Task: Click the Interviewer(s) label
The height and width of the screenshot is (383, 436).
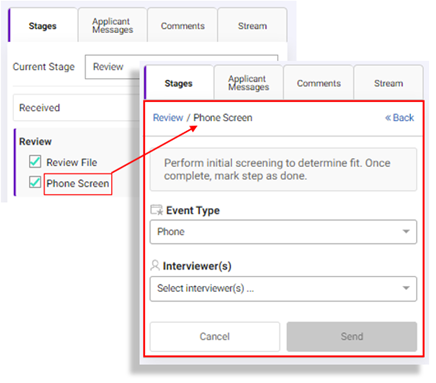Action: (197, 266)
